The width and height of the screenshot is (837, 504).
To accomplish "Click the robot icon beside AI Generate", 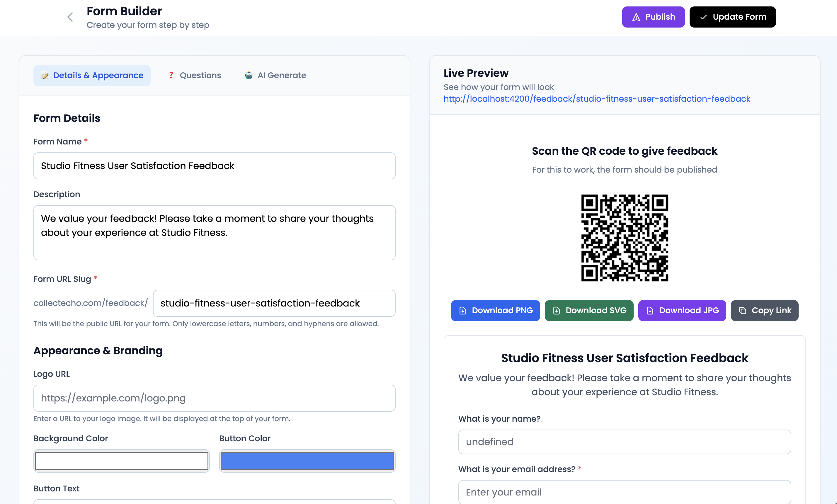I will pyautogui.click(x=249, y=75).
